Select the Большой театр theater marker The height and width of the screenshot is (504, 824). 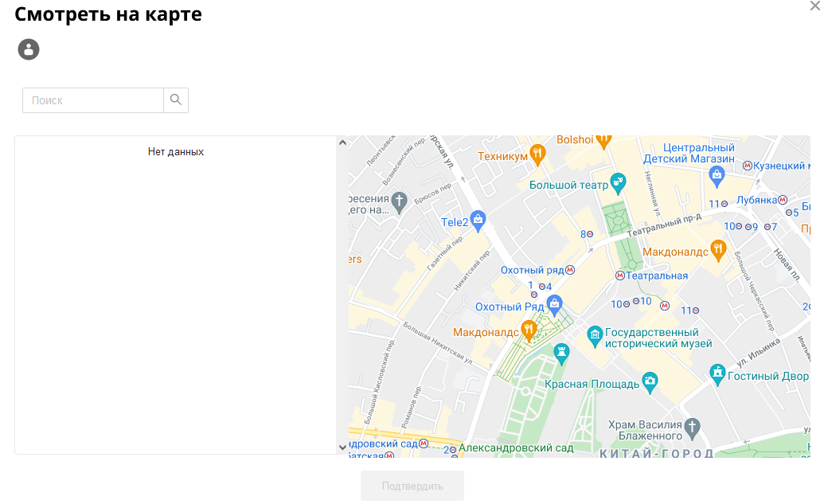coord(618,183)
